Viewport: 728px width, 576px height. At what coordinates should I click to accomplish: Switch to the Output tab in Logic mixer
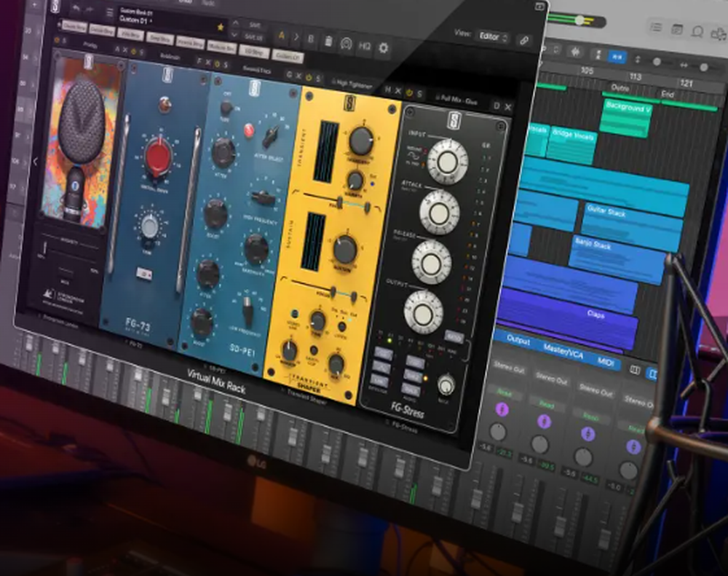[518, 339]
